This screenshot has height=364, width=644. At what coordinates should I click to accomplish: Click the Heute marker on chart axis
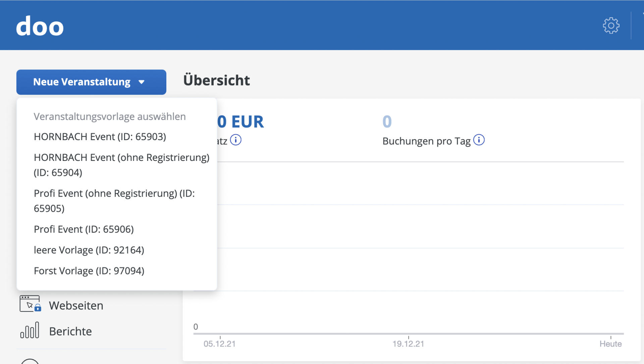coord(610,344)
